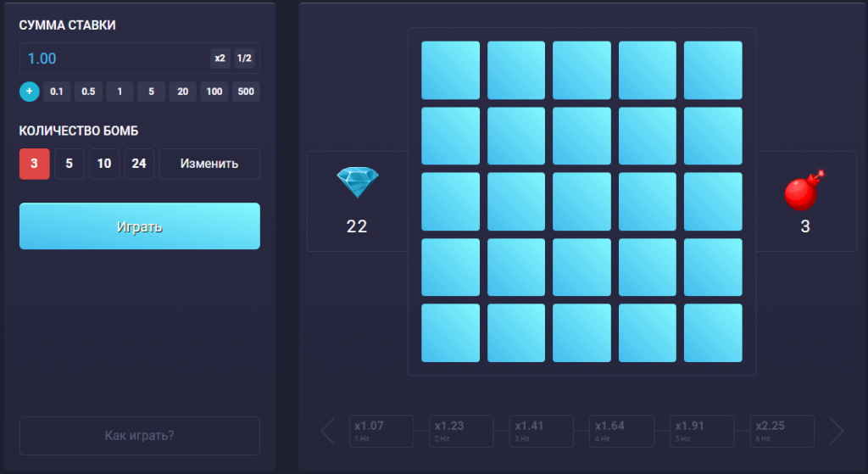
Task: Open the Как играть? help
Action: (x=140, y=436)
